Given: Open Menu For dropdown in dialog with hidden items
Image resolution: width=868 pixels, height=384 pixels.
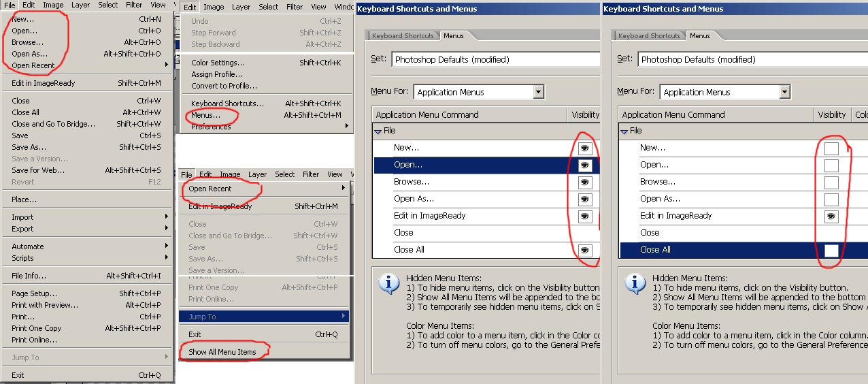Looking at the screenshot, I should [x=785, y=92].
